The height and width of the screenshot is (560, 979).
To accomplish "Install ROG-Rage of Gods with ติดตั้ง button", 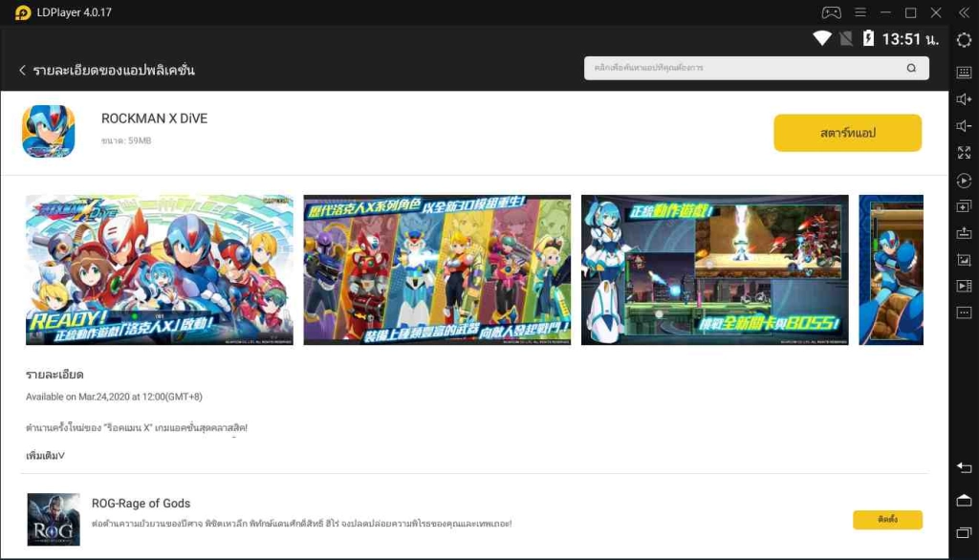I will click(x=887, y=520).
